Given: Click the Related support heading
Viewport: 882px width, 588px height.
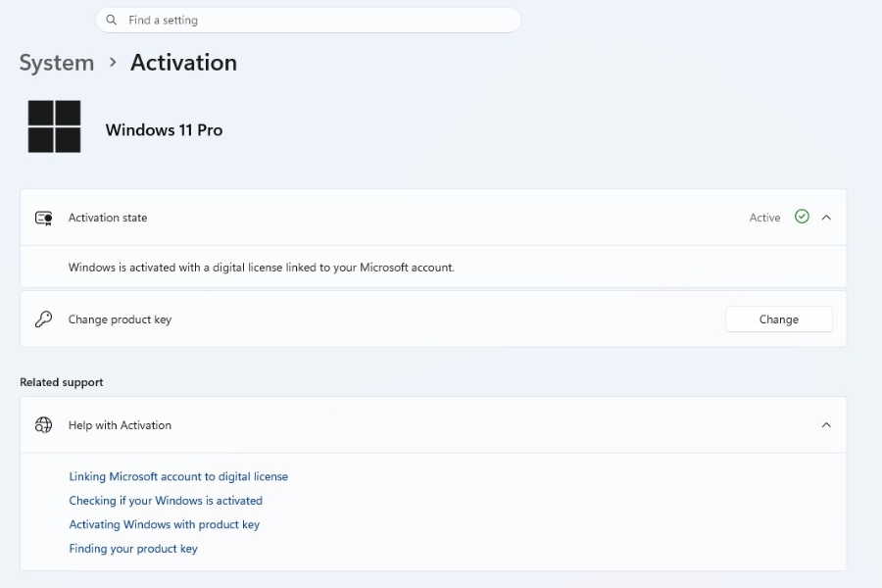Looking at the screenshot, I should click(x=62, y=382).
